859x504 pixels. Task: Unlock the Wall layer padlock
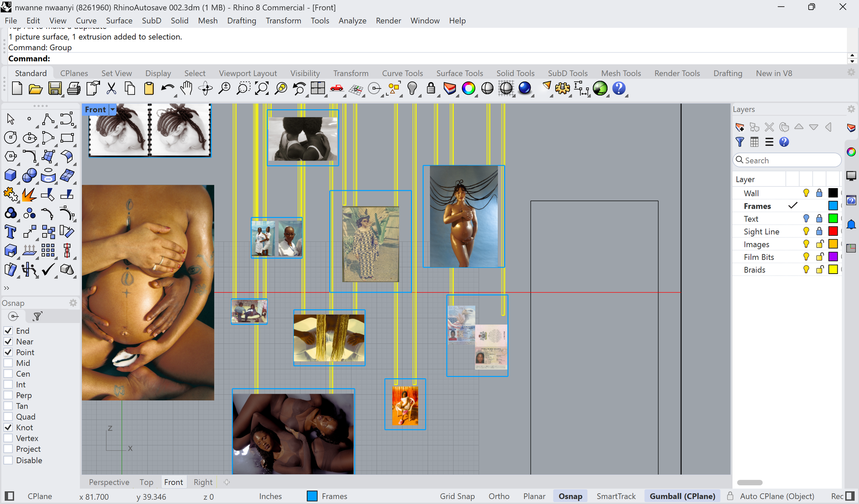coord(819,193)
